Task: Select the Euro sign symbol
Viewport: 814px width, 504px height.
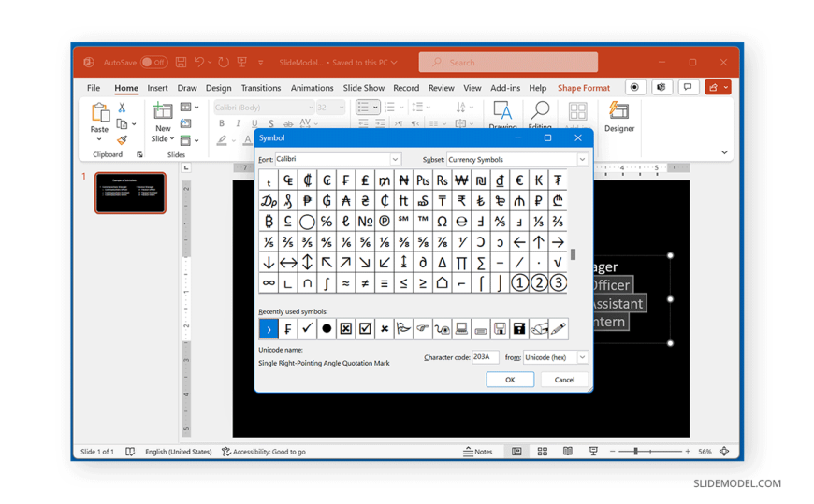Action: point(519,180)
